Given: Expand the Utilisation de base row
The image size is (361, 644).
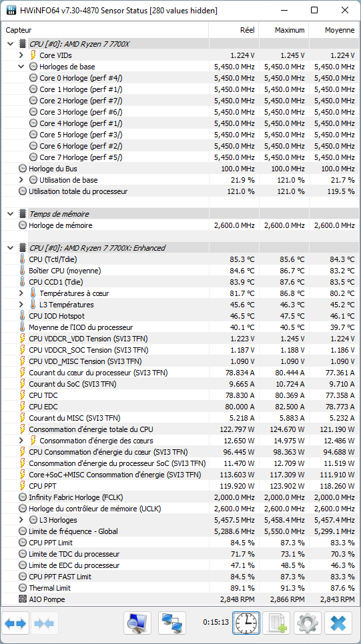Looking at the screenshot, I should point(21,180).
